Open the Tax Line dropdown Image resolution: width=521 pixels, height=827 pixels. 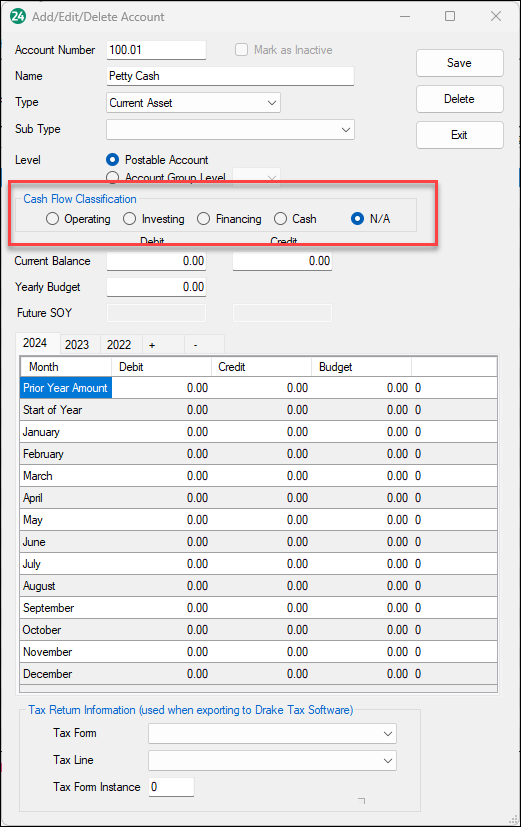click(272, 761)
